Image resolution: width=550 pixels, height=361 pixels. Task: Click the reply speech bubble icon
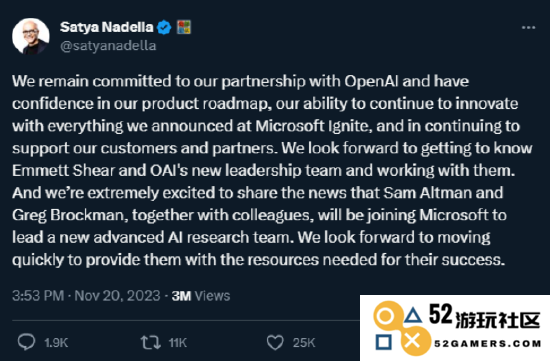point(26,342)
